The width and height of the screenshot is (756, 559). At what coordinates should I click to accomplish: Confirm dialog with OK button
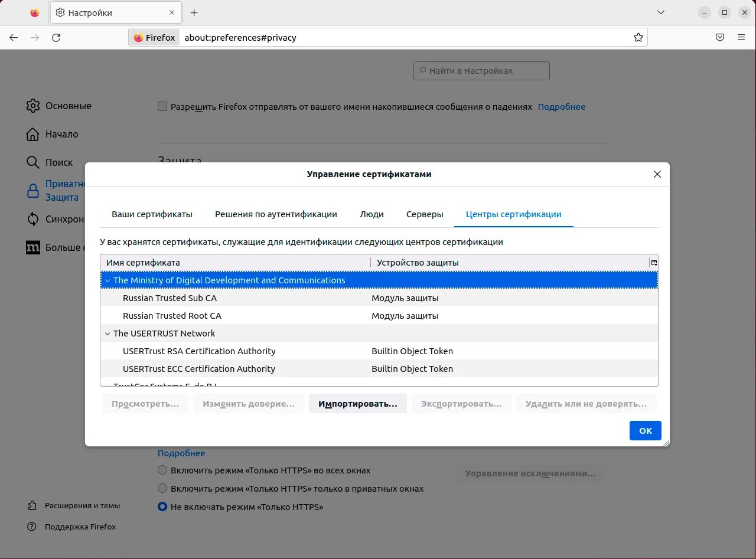click(646, 430)
